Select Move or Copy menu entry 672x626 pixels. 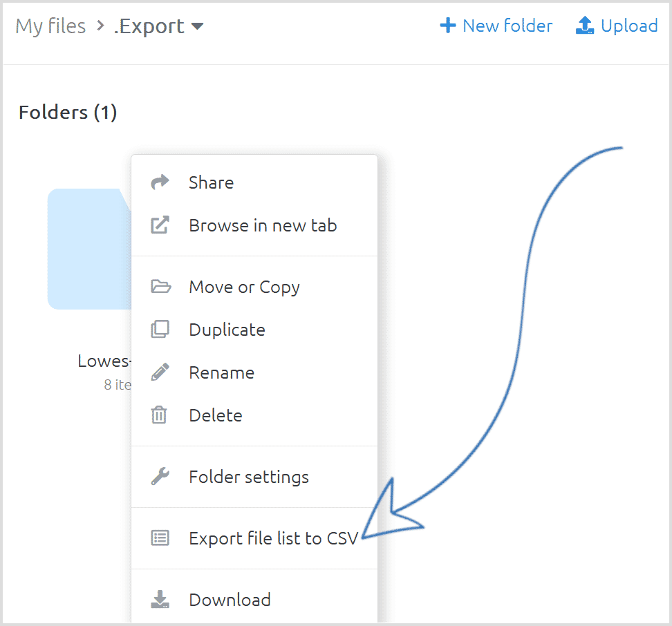pos(244,287)
